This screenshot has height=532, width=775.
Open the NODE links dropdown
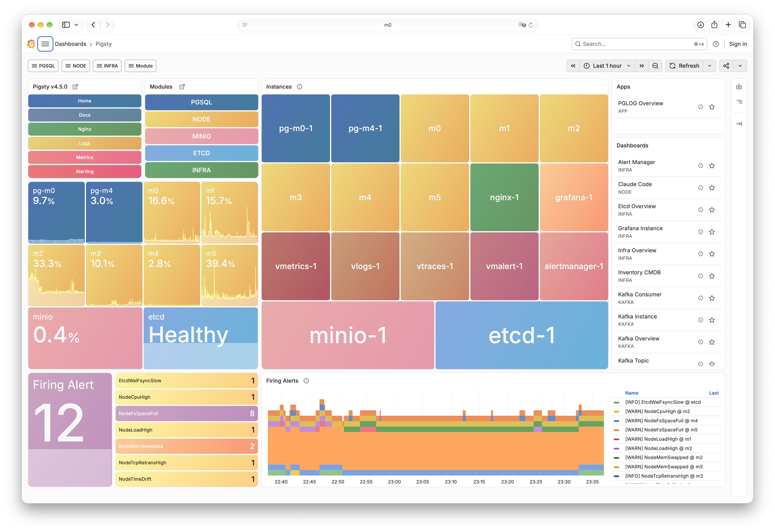(x=76, y=66)
